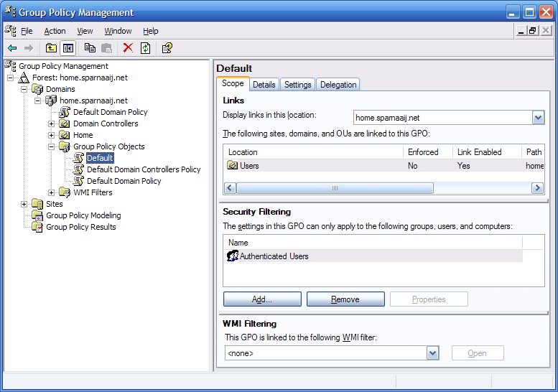Click the Add... button
The width and height of the screenshot is (558, 392).
tap(262, 299)
